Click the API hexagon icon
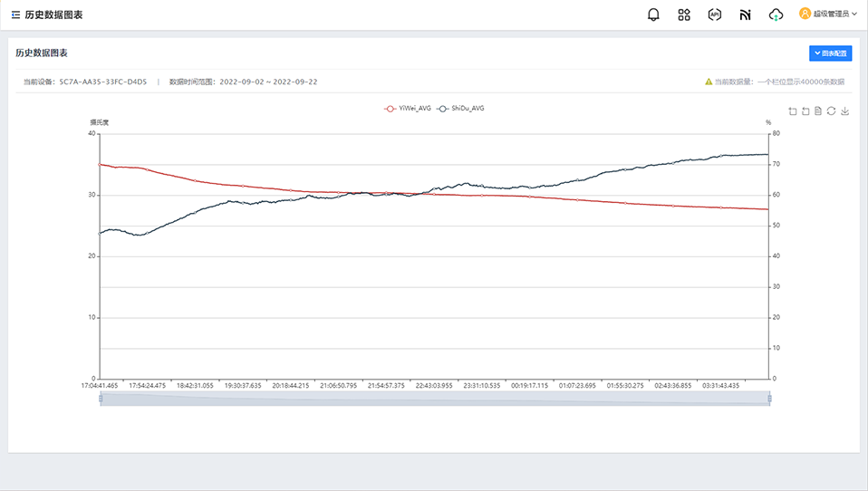Image resolution: width=868 pixels, height=491 pixels. tap(715, 14)
